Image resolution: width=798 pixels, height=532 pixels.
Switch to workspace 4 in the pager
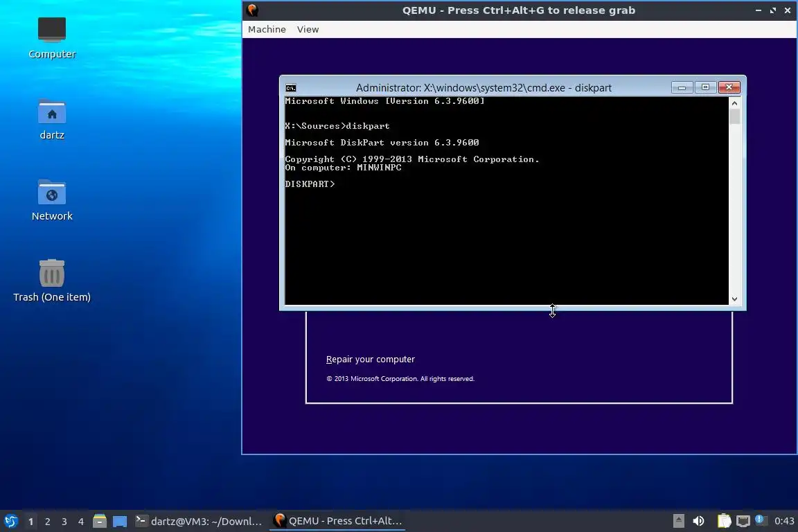pos(81,522)
